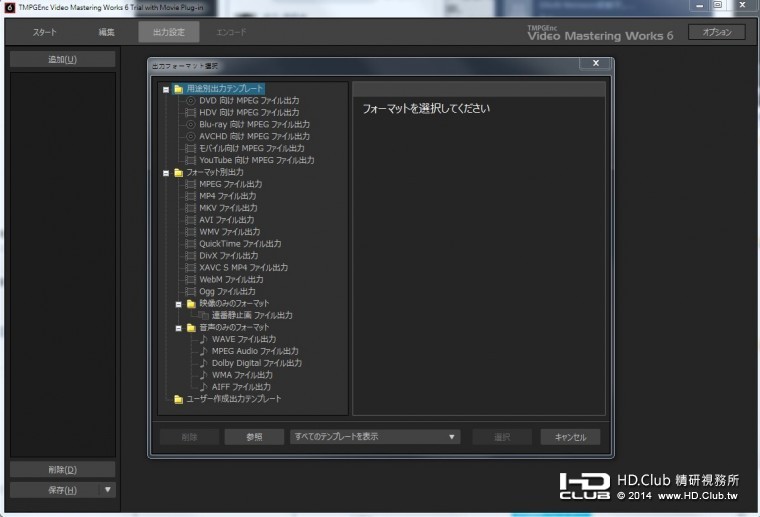Image resolution: width=760 pixels, height=517 pixels.
Task: Collapse the フォーマット別出力 tree node
Action: tap(166, 173)
